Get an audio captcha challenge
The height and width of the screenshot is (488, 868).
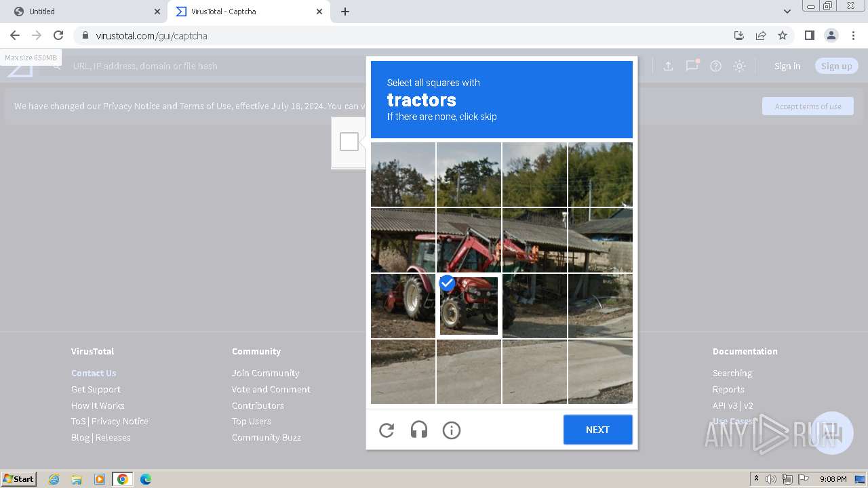(419, 430)
